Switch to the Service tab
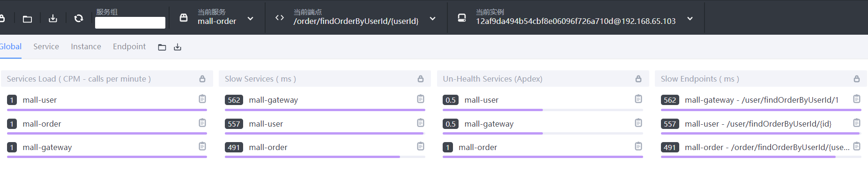Screen dimensions: 868x181 tap(46, 46)
